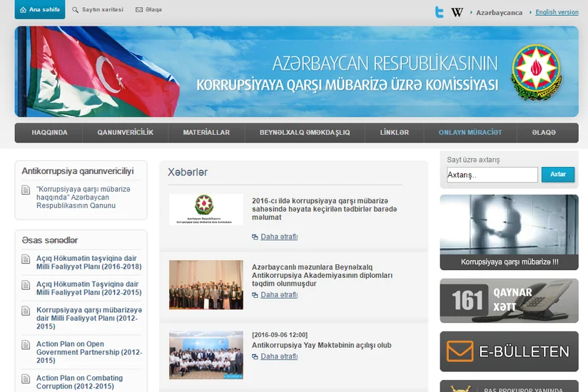Open Korrupsiyaya qarşı mübarizə handshake banner

(509, 232)
